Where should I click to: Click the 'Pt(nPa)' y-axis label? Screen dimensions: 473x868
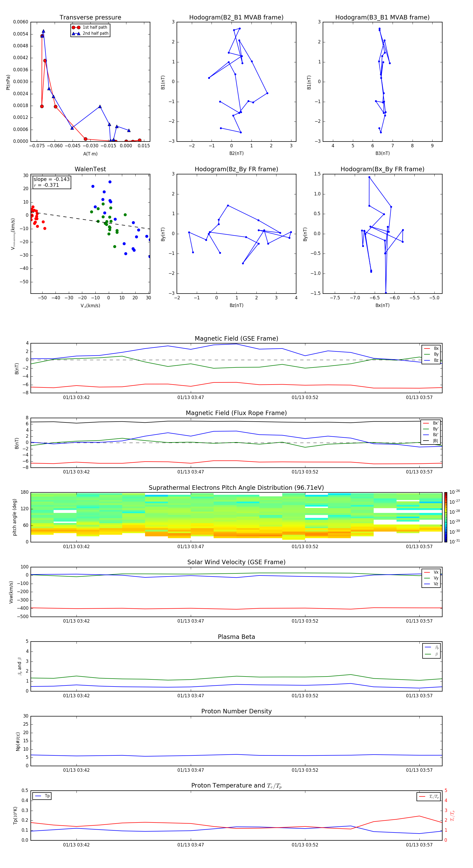8,82
